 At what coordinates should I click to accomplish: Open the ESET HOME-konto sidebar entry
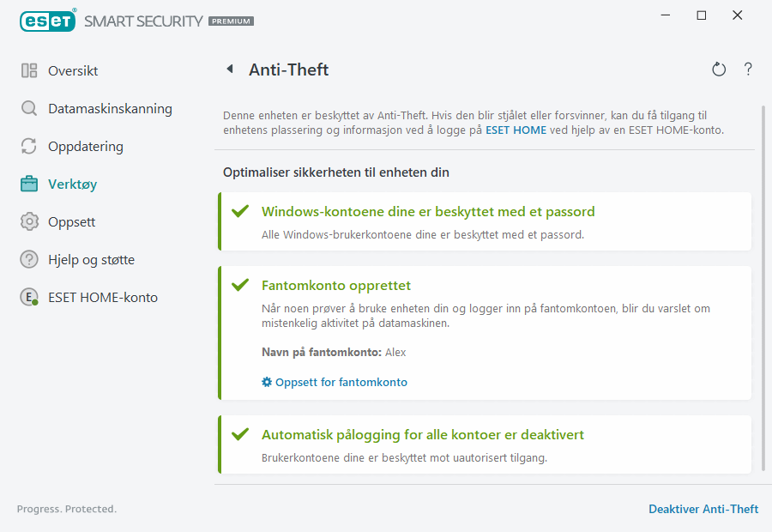[x=103, y=297]
